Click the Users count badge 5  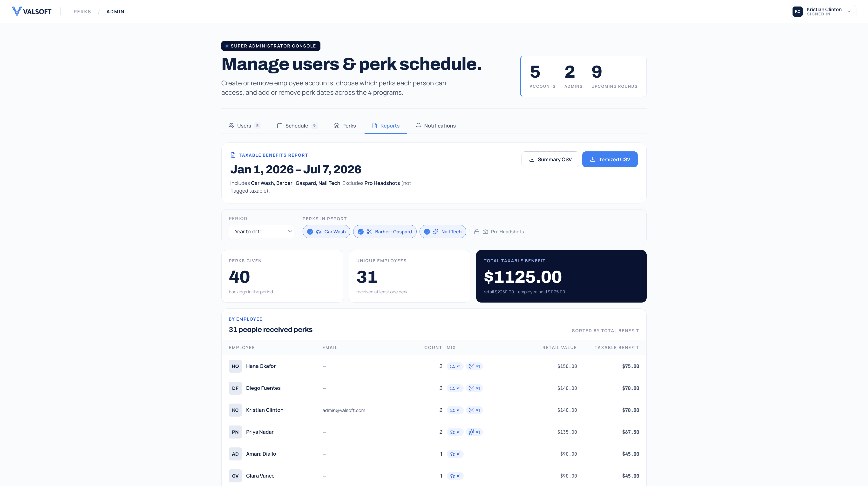click(x=257, y=126)
